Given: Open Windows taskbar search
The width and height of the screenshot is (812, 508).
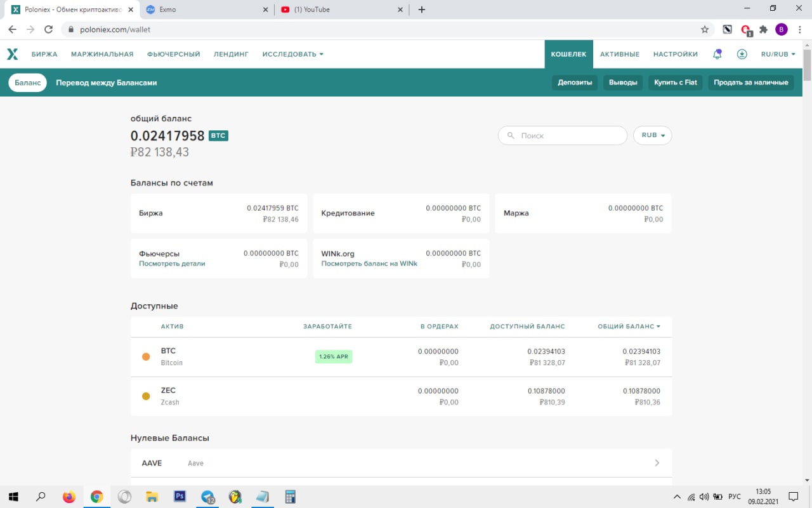Looking at the screenshot, I should 41,497.
